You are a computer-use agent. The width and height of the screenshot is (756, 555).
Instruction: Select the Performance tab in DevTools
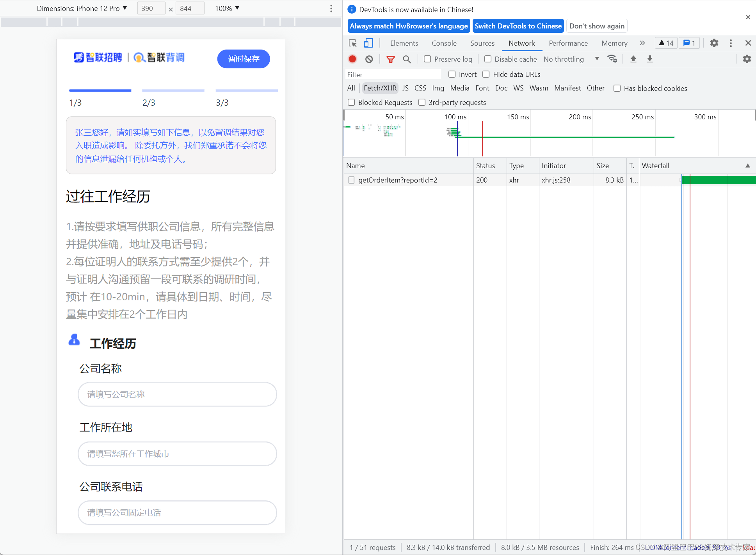click(567, 43)
